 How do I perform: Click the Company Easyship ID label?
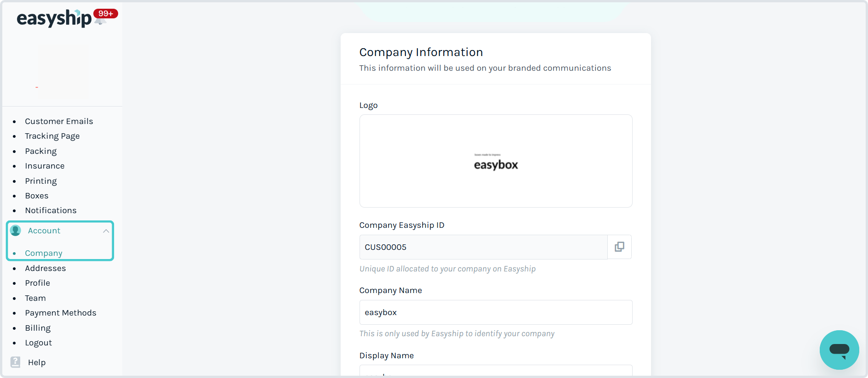[402, 225]
